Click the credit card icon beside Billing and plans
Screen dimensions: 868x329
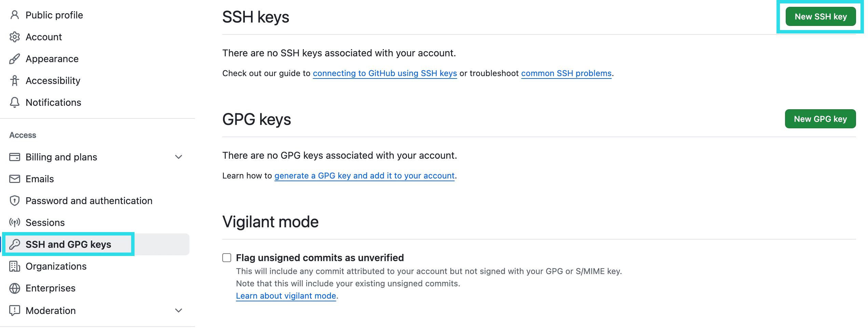point(15,157)
